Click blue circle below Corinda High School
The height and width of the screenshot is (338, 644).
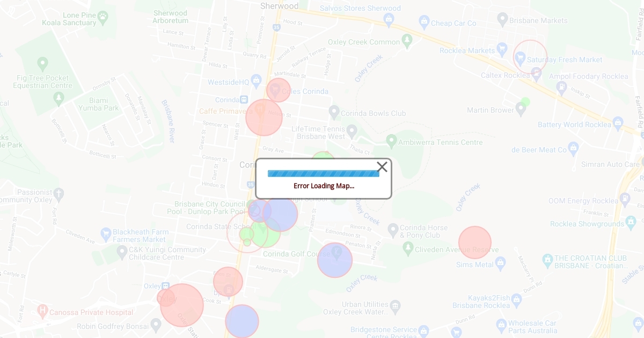(x=280, y=214)
